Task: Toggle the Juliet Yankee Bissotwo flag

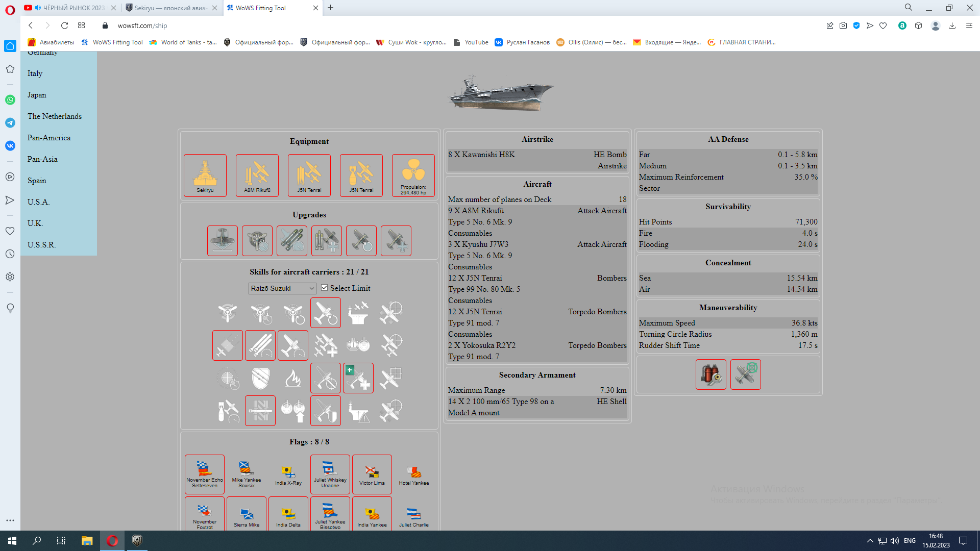Action: (x=330, y=514)
